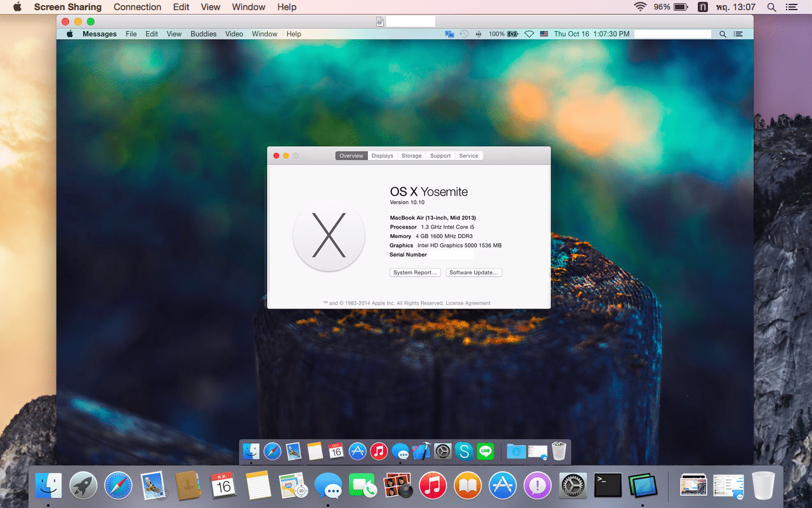Click remote Apple menu
This screenshot has width=812, height=508.
[x=70, y=34]
